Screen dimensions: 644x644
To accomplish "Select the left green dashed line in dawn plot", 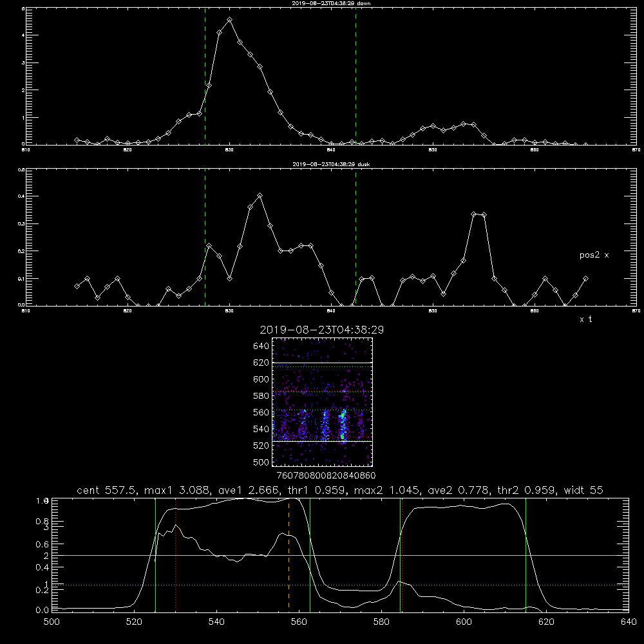I will tap(205, 76).
